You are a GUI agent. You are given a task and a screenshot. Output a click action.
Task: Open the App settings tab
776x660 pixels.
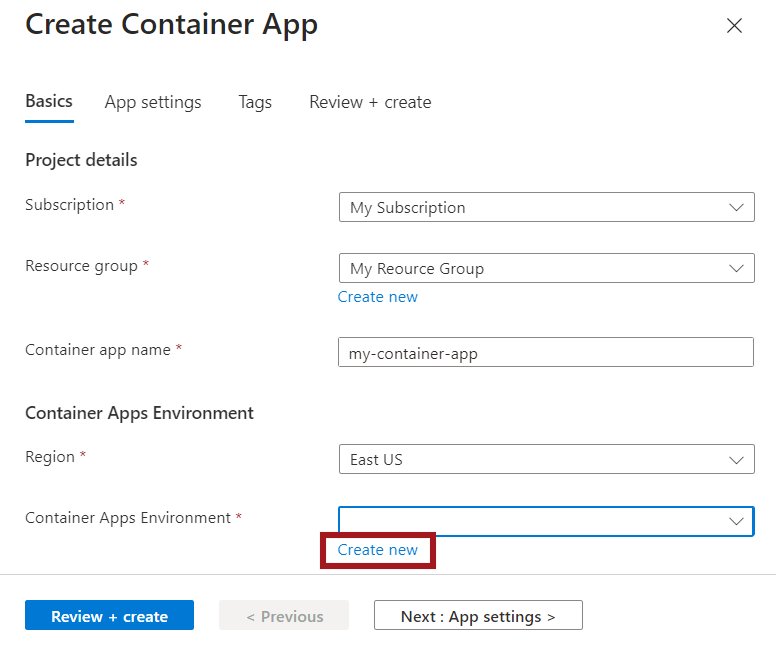coord(153,102)
